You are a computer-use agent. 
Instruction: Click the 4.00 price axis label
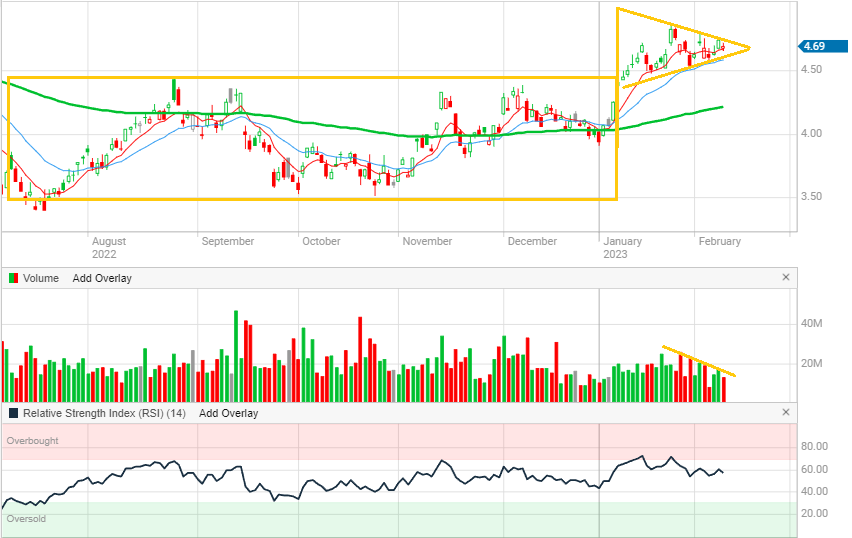pyautogui.click(x=811, y=133)
